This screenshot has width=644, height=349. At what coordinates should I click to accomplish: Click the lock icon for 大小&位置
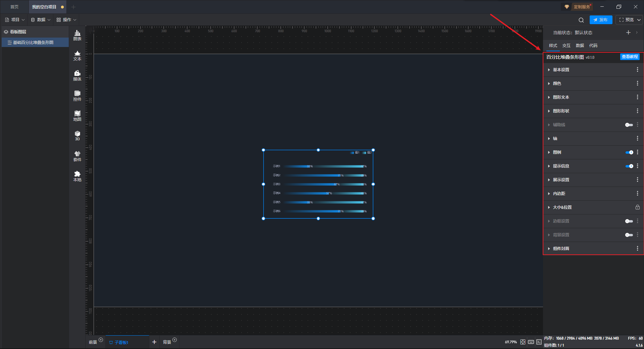(637, 207)
